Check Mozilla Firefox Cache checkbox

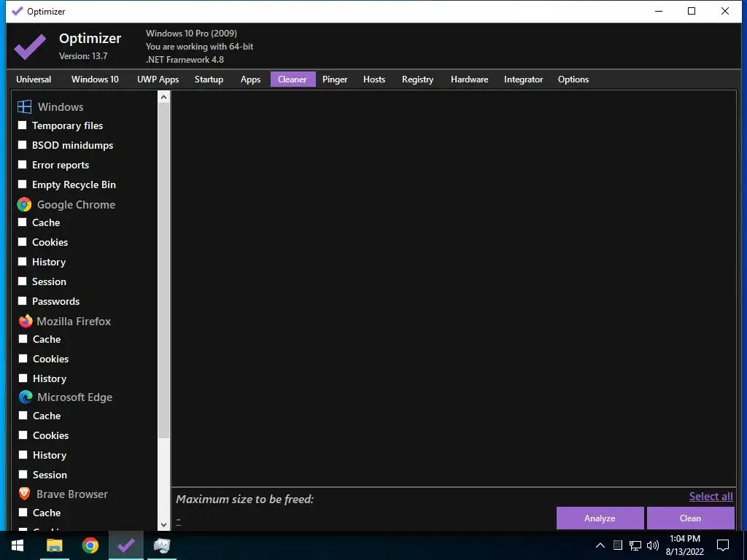coord(23,339)
